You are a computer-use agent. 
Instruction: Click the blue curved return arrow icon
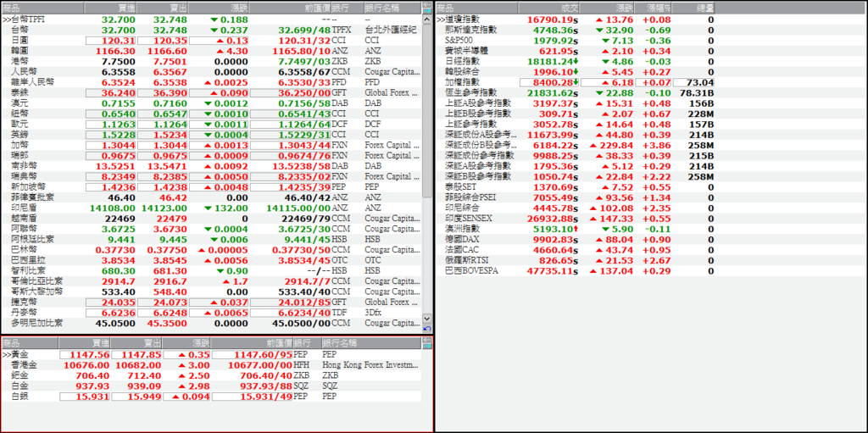[427, 329]
